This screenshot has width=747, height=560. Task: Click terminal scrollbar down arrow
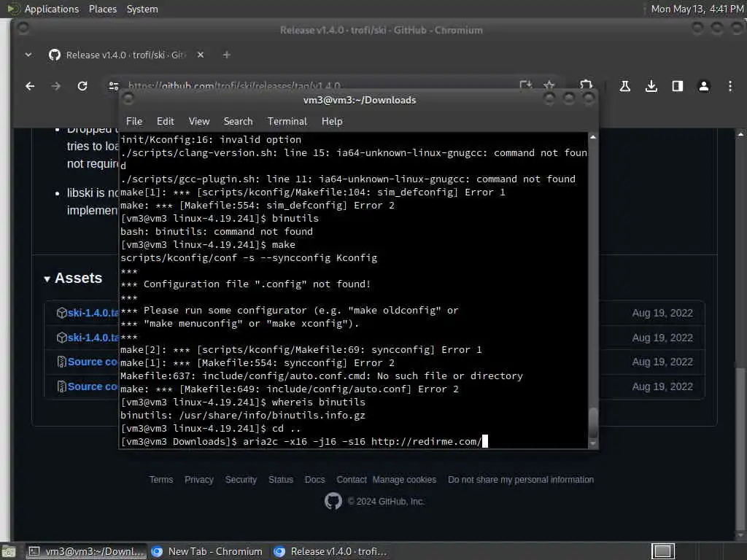tap(592, 443)
